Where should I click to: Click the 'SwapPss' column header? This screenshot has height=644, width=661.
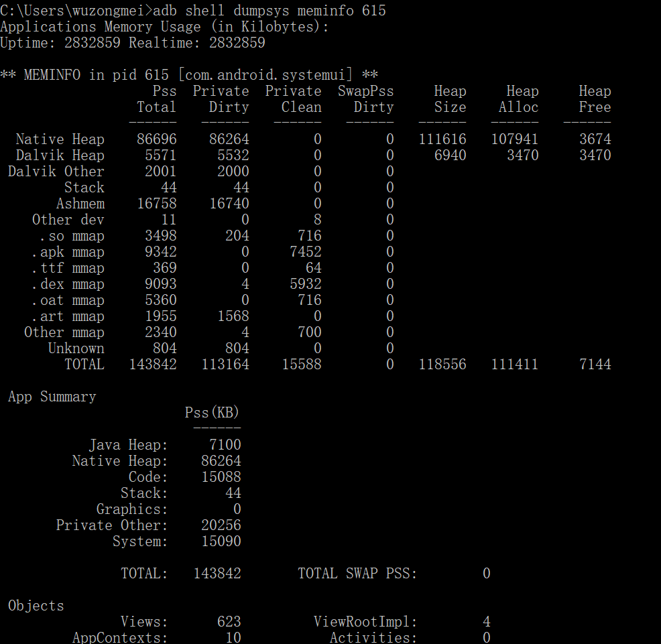pos(365,91)
